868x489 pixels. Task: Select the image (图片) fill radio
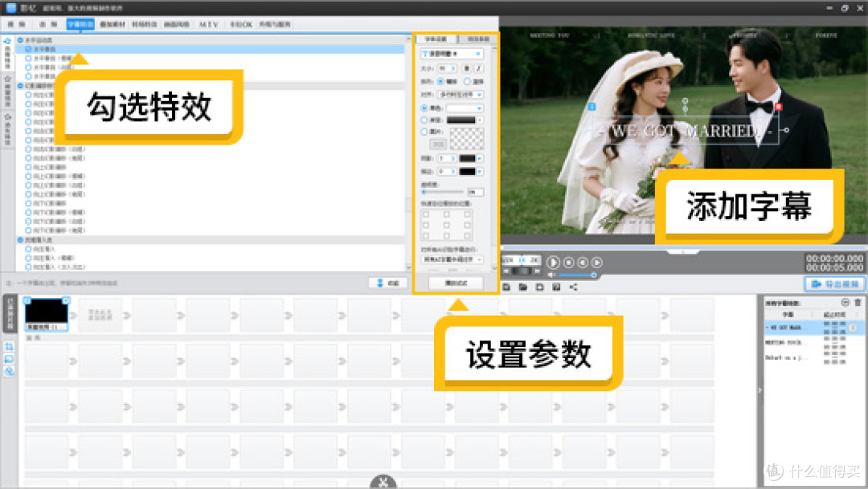click(424, 132)
